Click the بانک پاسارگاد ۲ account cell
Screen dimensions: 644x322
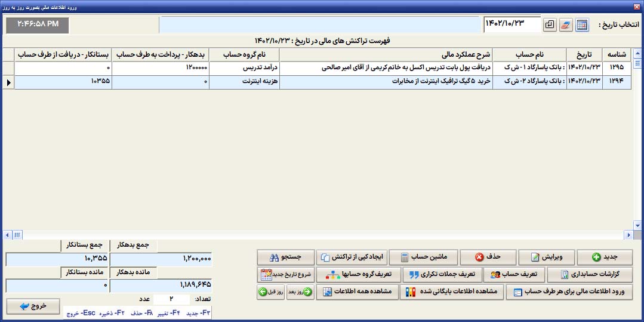(529, 82)
